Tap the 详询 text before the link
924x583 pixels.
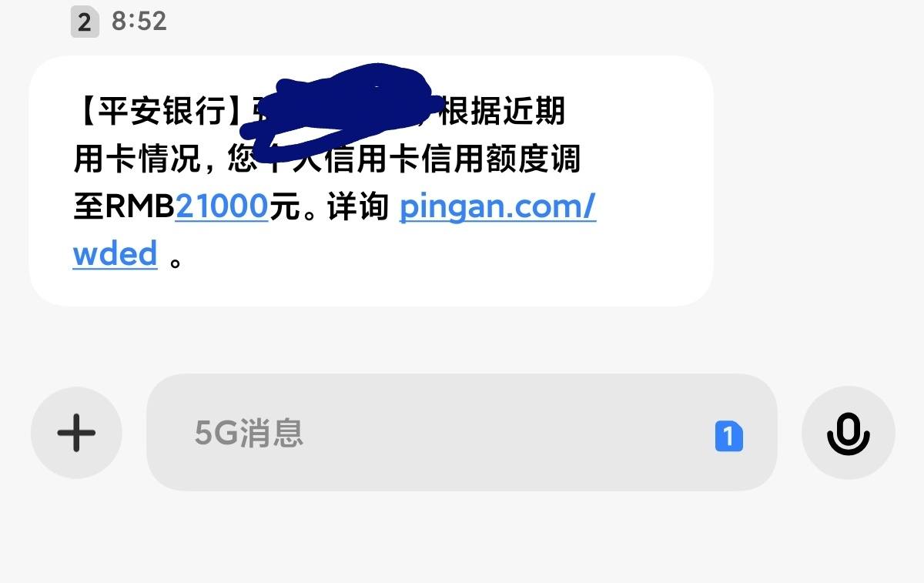tap(358, 206)
